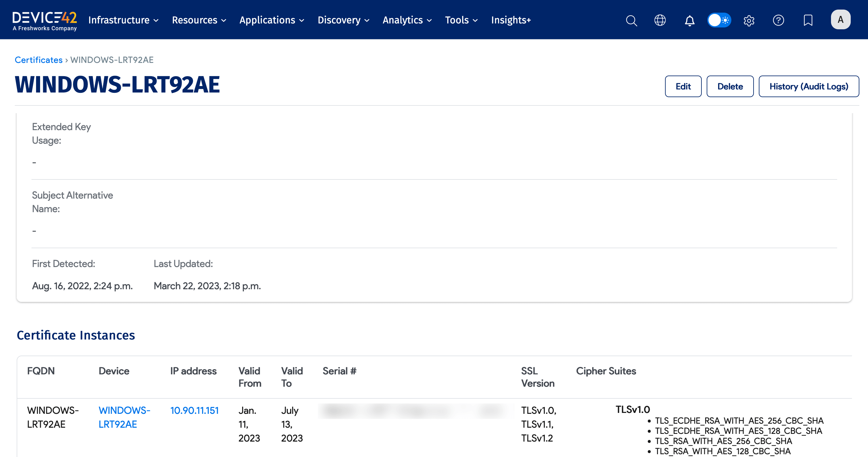
Task: Toggle the light/dark theme switch
Action: (x=719, y=20)
